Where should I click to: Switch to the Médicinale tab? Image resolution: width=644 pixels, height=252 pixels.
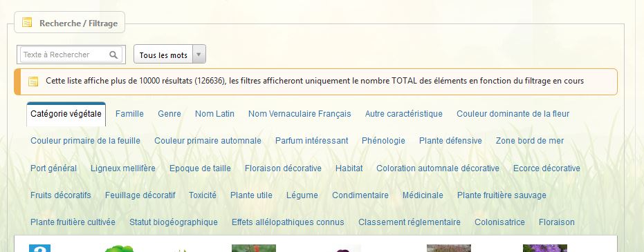(423, 195)
